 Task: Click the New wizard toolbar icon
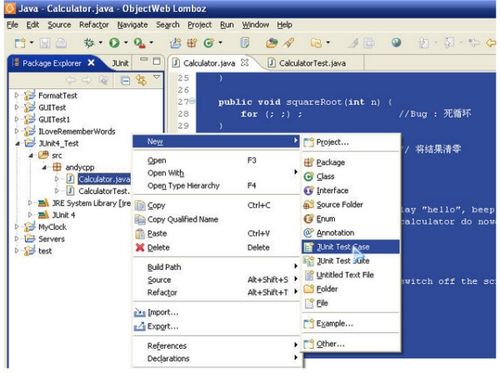pyautogui.click(x=20, y=43)
